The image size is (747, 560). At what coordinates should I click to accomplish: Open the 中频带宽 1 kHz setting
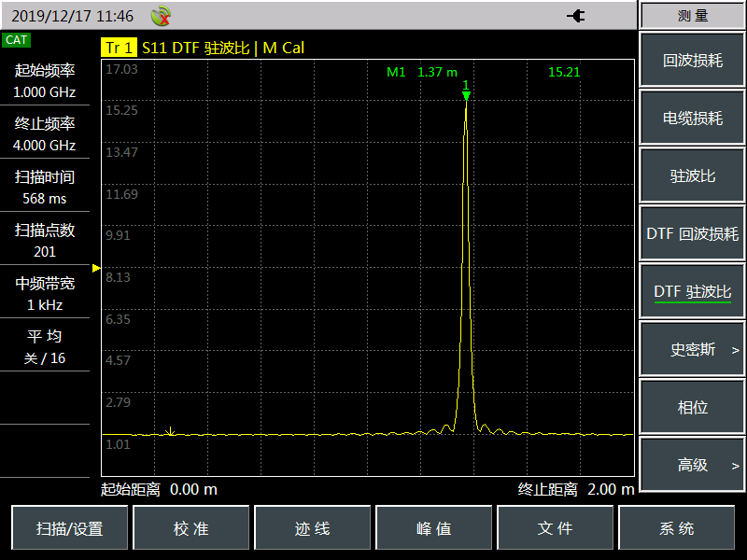tap(45, 293)
